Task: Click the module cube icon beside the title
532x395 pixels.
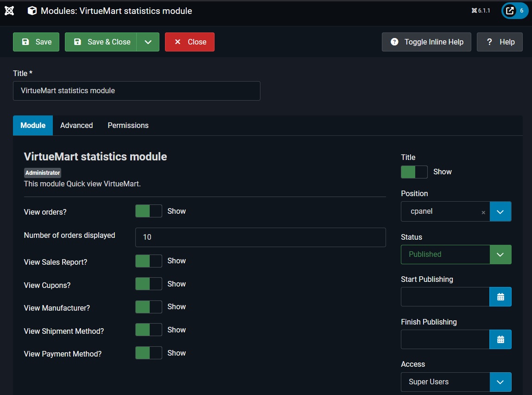Action: [x=32, y=11]
